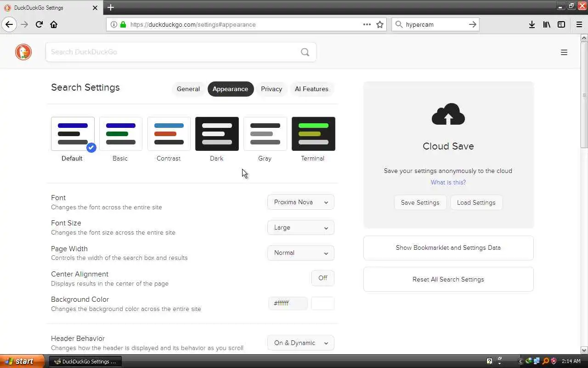
Task: Click the page vertical scrollbar thumb
Action: click(x=584, y=95)
